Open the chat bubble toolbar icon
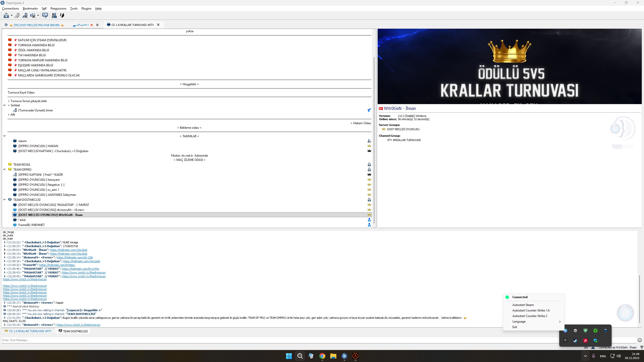This screenshot has height=362, width=644. pos(45,15)
